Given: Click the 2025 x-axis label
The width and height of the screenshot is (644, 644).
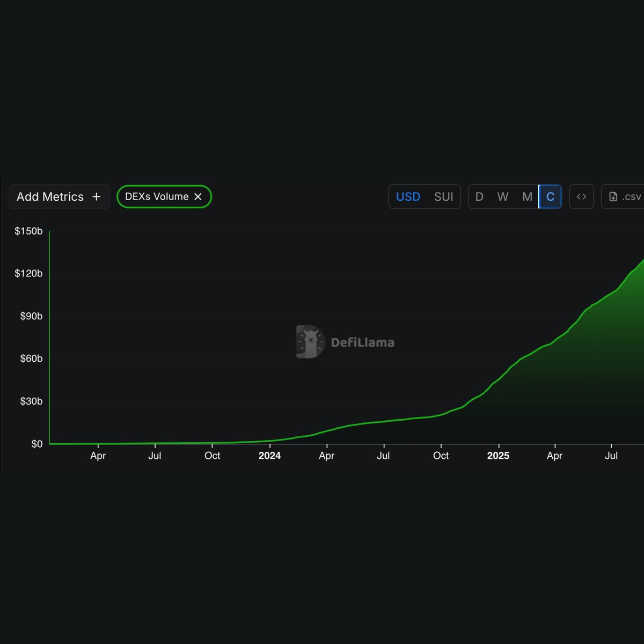Looking at the screenshot, I should tap(498, 456).
